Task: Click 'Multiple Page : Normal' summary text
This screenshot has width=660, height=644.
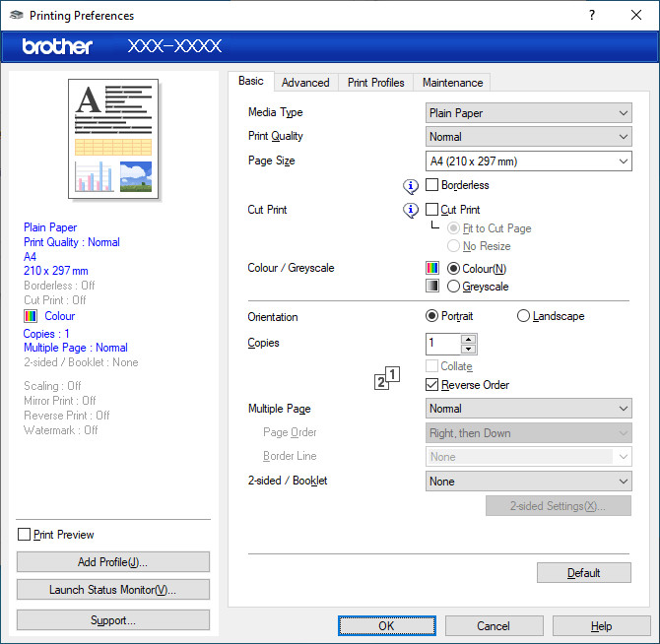Action: click(75, 348)
